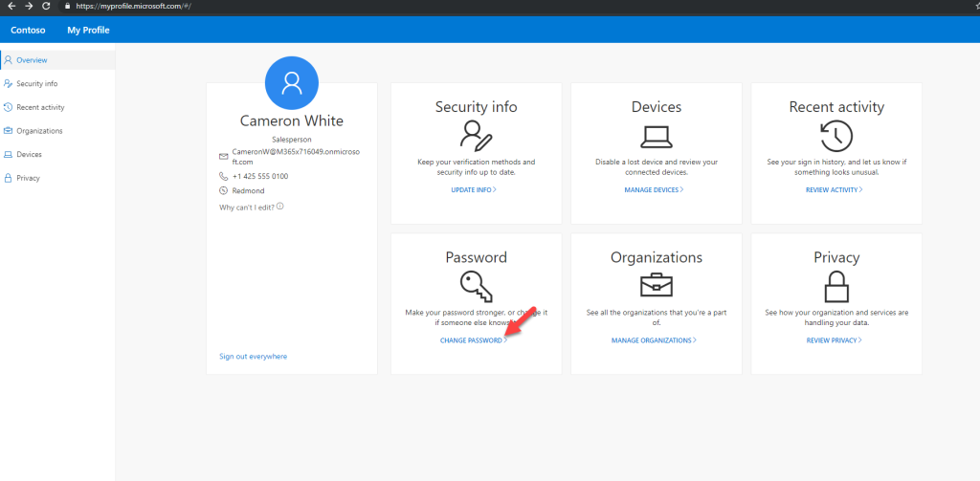The height and width of the screenshot is (481, 980).
Task: Click the briefcase icon in Organizations card
Action: (x=657, y=286)
